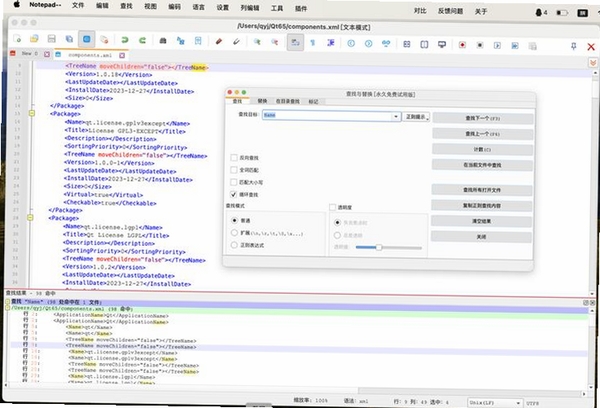Click the monitor screen toolbar icon
This screenshot has height=408, width=600.
442,45
